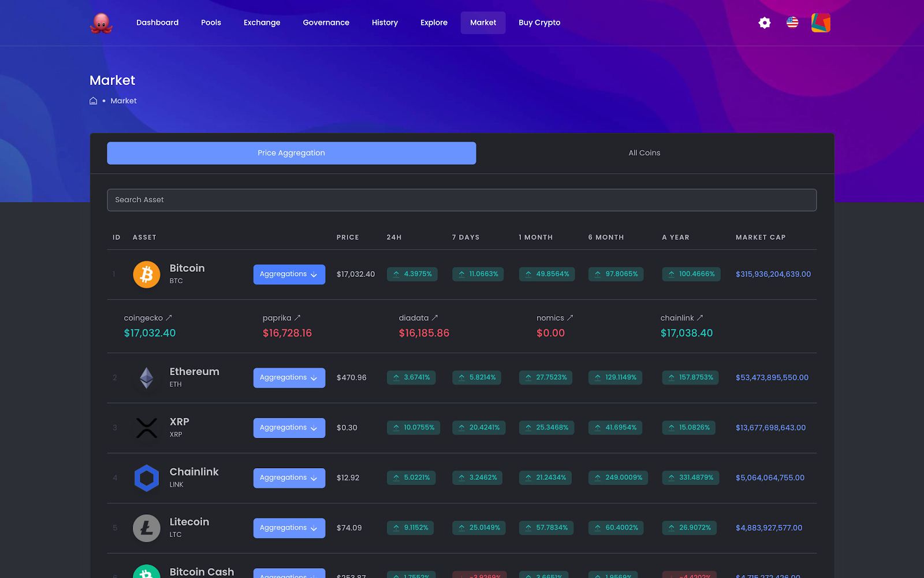Click the home breadcrumb icon
The width and height of the screenshot is (924, 578).
coord(93,101)
